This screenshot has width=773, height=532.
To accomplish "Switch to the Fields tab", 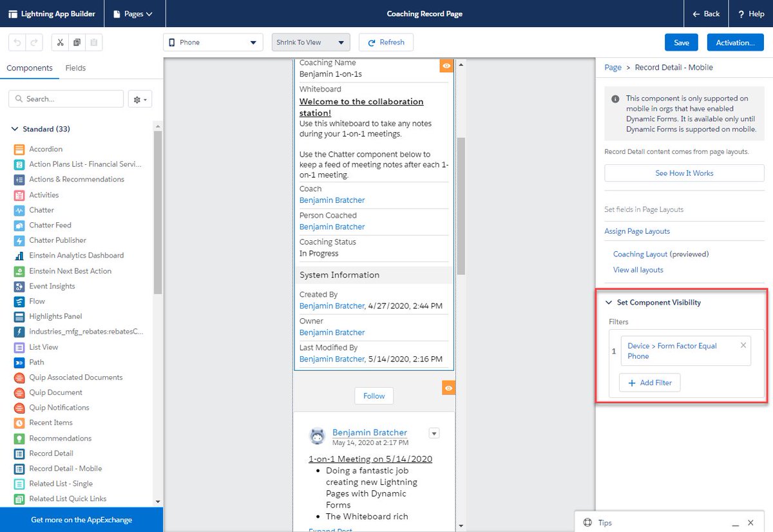I will click(75, 68).
